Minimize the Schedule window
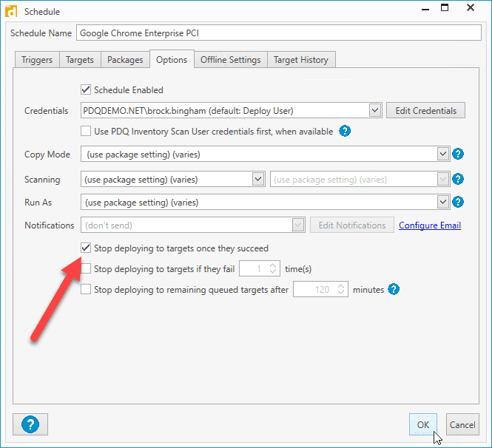492x448 pixels. point(425,8)
